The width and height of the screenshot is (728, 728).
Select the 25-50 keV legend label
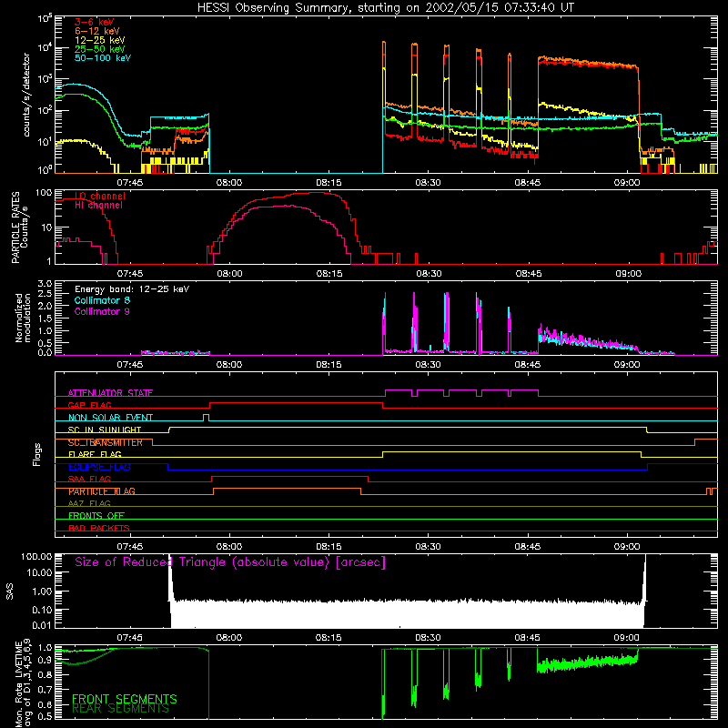pos(100,49)
